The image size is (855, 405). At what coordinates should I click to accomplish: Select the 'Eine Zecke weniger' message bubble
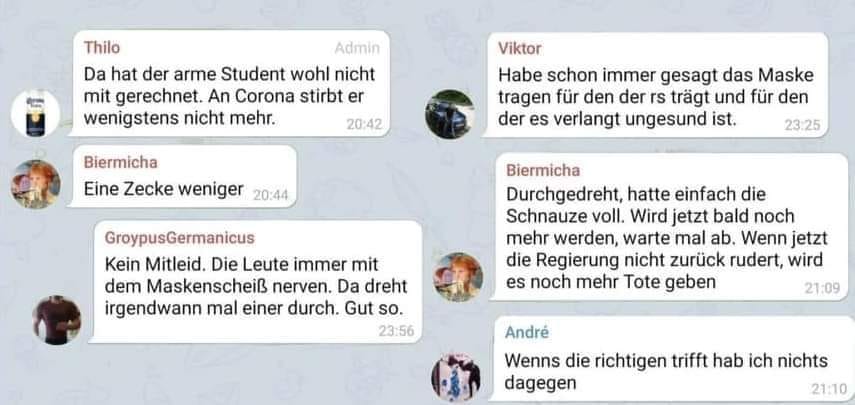click(184, 176)
